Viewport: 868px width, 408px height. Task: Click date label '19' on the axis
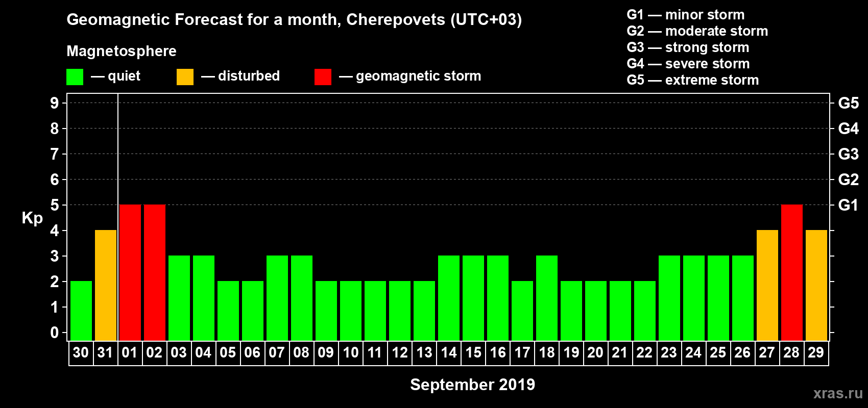(571, 352)
